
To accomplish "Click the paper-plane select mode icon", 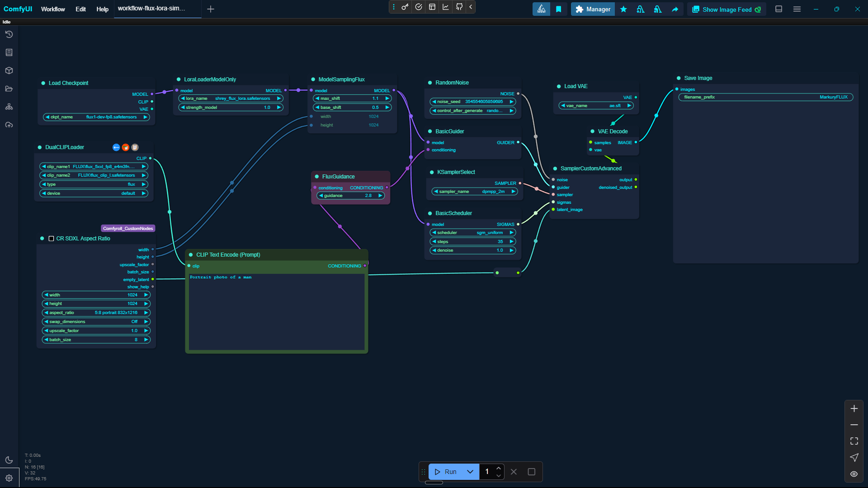I will pos(854,457).
